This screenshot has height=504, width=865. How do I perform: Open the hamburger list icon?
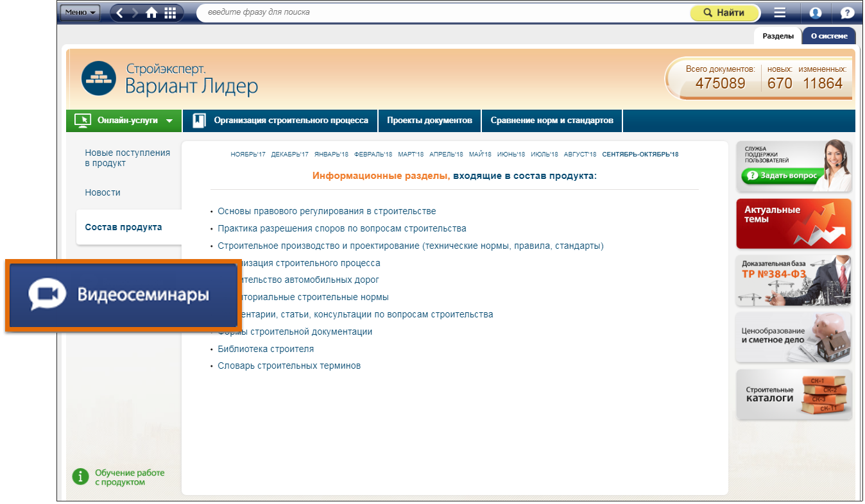pyautogui.click(x=780, y=13)
